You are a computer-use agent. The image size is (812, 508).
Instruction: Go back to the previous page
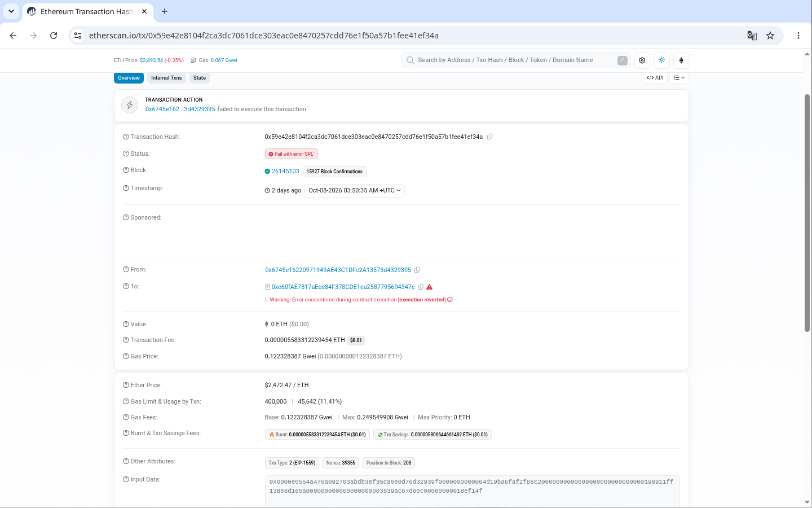pos(13,36)
